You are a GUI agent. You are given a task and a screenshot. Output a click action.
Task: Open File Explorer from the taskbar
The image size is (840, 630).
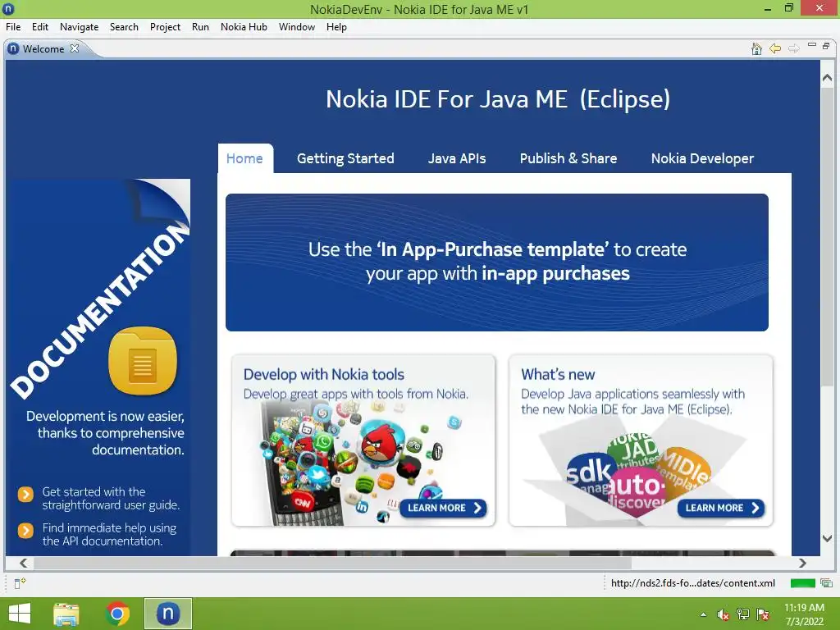tap(66, 614)
